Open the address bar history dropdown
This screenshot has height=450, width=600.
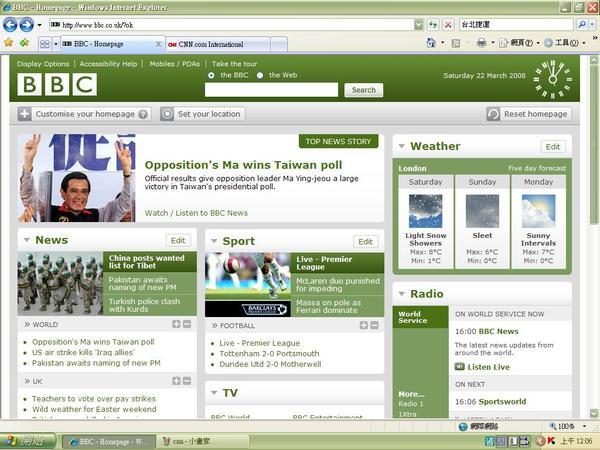[x=419, y=25]
